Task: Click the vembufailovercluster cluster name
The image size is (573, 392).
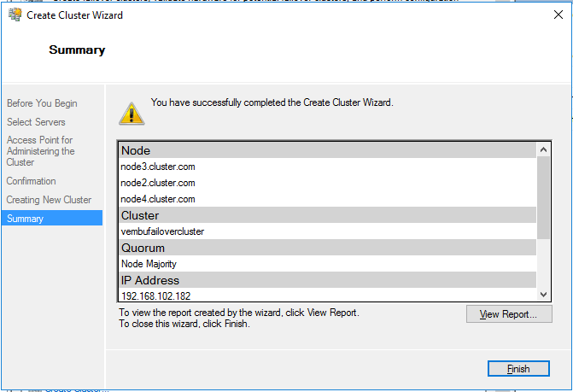Action: coord(162,231)
